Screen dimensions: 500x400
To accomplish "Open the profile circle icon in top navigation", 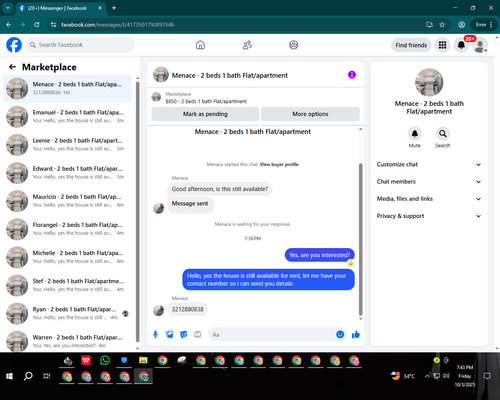I will [294, 45].
